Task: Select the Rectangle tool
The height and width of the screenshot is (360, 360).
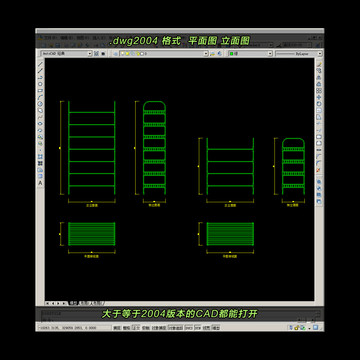Action: (x=41, y=90)
